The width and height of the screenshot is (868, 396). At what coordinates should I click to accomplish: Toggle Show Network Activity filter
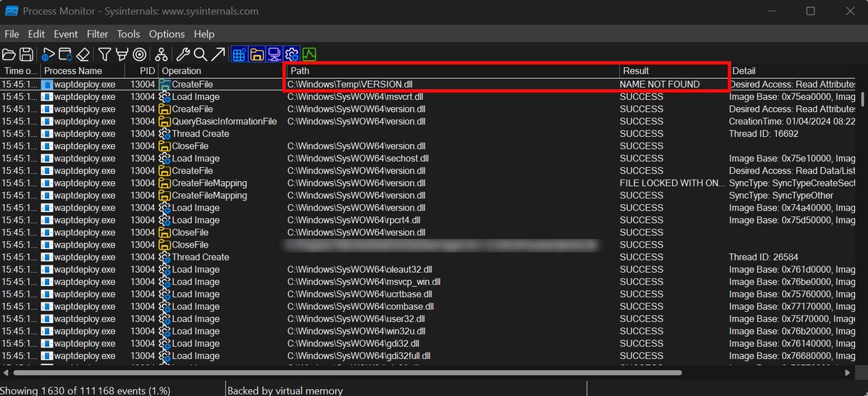pos(274,54)
